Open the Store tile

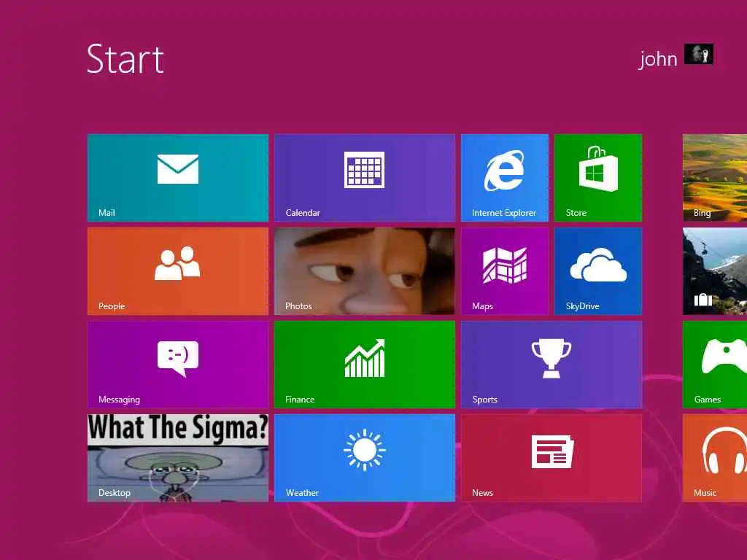coord(598,178)
